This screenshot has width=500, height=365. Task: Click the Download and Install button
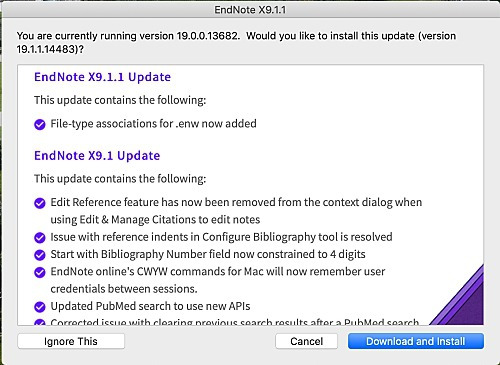click(416, 341)
